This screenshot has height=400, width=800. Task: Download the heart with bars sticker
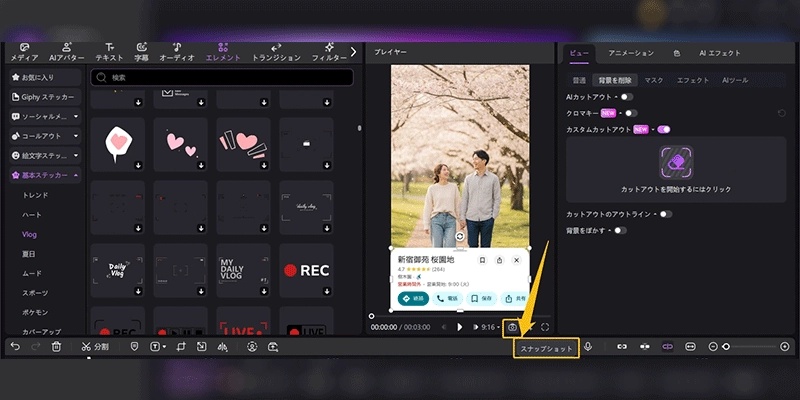click(264, 165)
